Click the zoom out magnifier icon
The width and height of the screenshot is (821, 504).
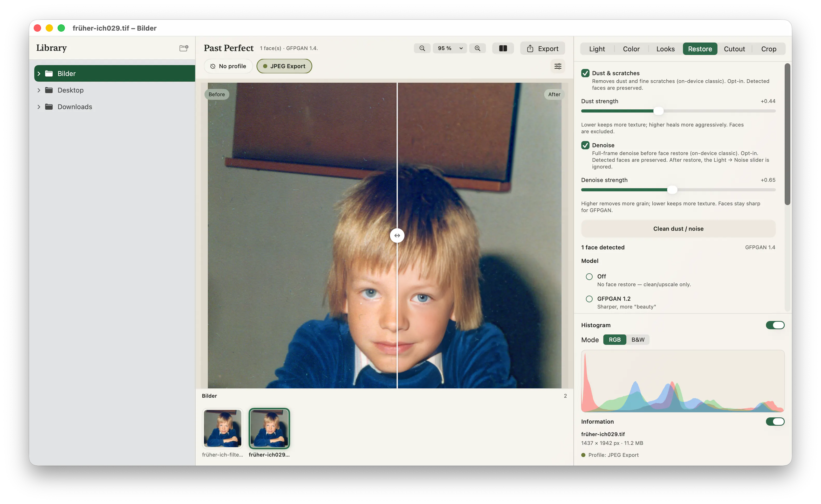point(422,48)
